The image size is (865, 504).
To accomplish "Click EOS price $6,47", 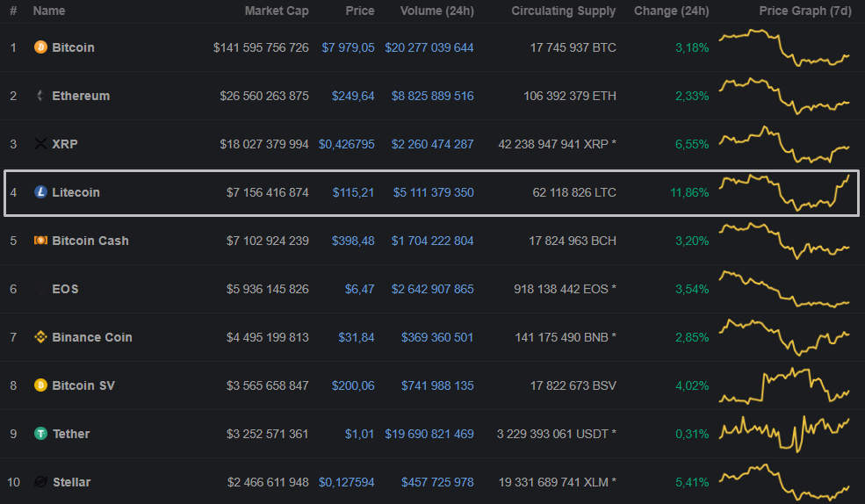I will pos(360,289).
